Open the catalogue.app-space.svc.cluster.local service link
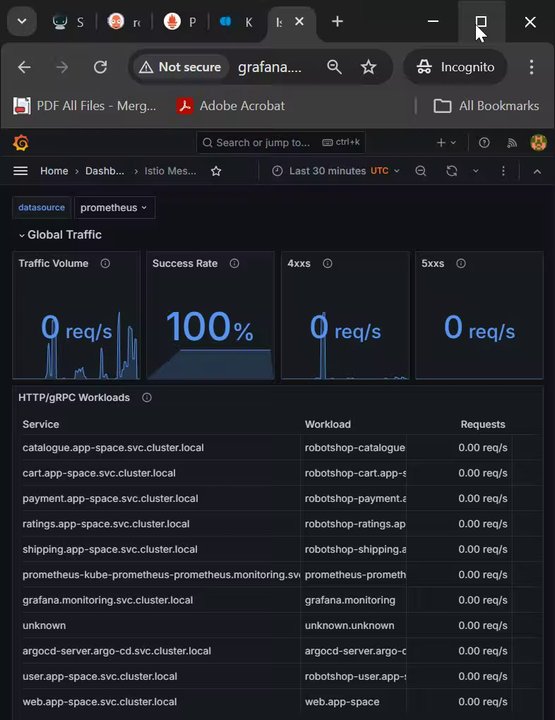Screen dimensions: 555x720 coord(113,448)
